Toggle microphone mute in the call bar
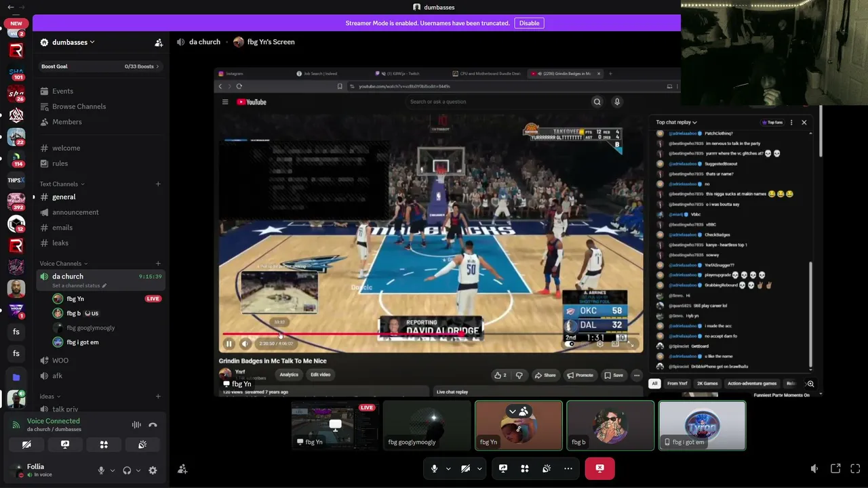This screenshot has height=488, width=868. pyautogui.click(x=435, y=468)
